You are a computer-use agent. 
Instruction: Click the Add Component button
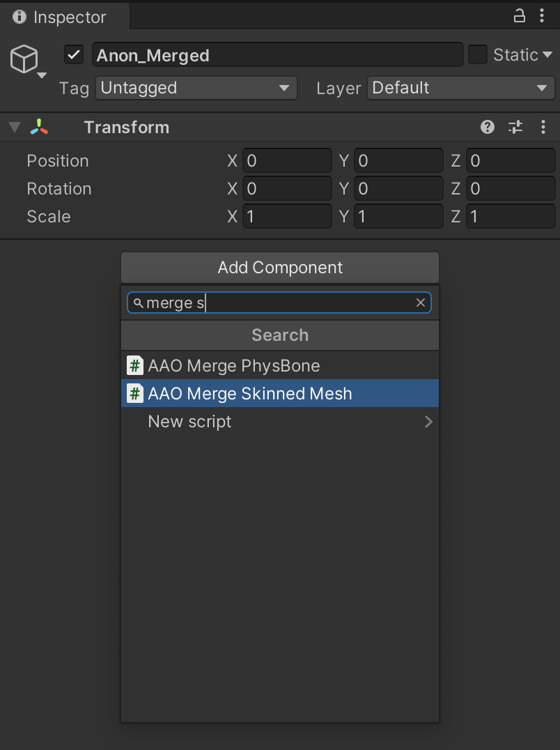(x=280, y=268)
